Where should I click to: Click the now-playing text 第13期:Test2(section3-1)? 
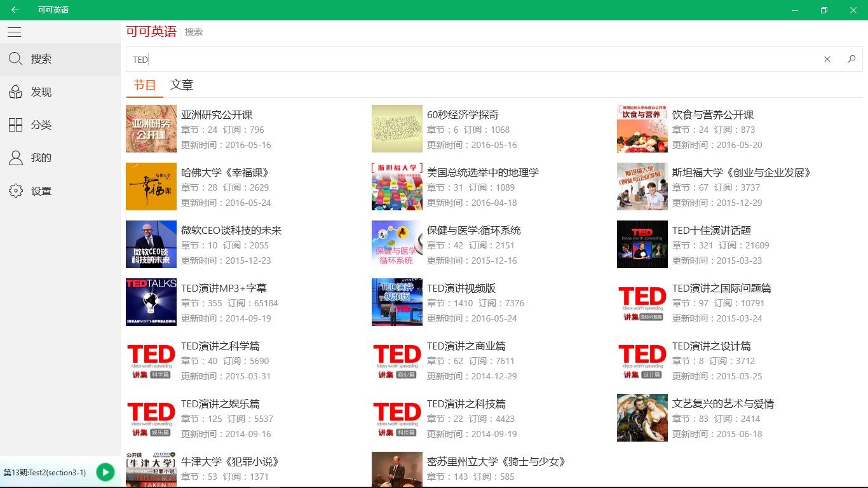point(45,473)
